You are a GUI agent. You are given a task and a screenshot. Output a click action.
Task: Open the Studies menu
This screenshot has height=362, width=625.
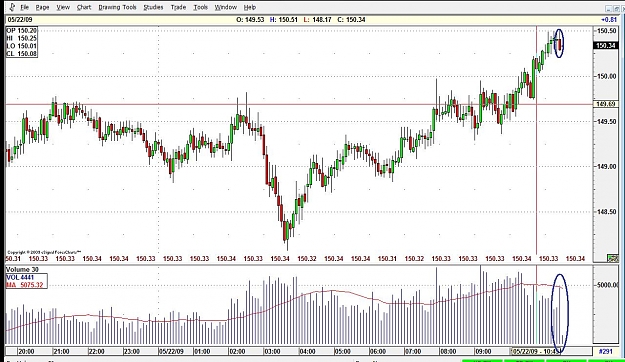pyautogui.click(x=153, y=7)
